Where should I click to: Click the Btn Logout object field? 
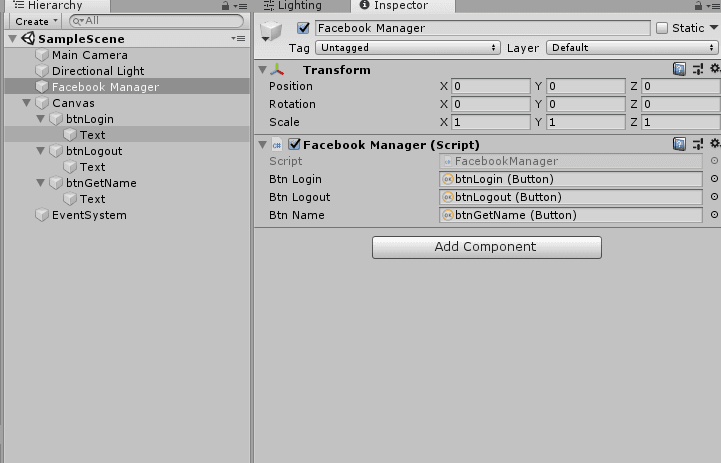click(571, 197)
